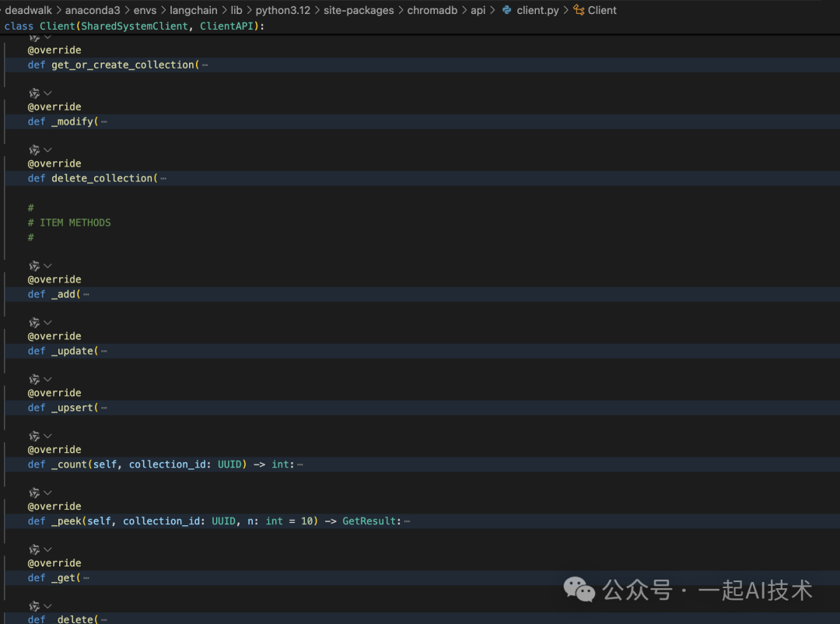
Task: Open the chevron dropdown above _delete method
Action: click(x=47, y=606)
